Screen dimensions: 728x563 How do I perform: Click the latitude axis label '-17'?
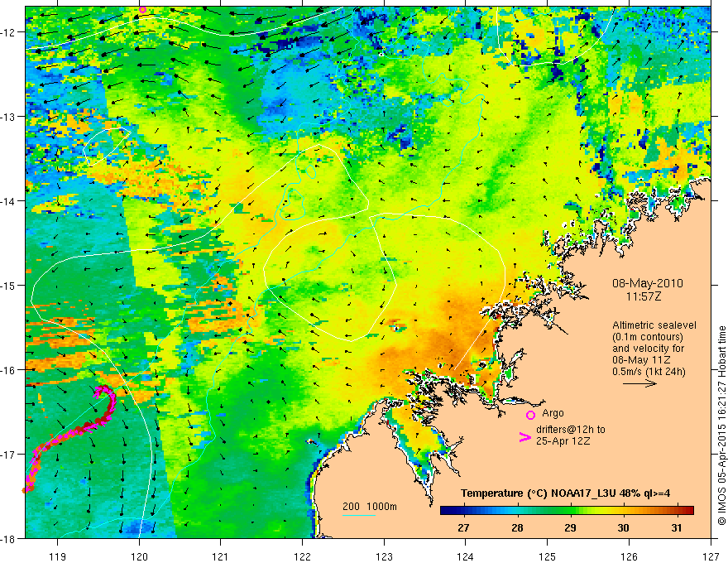(x=8, y=455)
